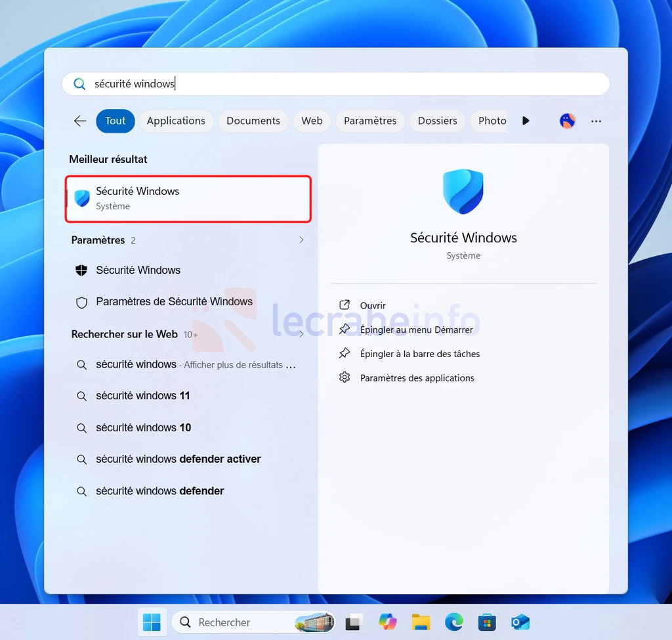This screenshot has height=640, width=672.
Task: Click the back arrow in search panel
Action: pyautogui.click(x=80, y=121)
